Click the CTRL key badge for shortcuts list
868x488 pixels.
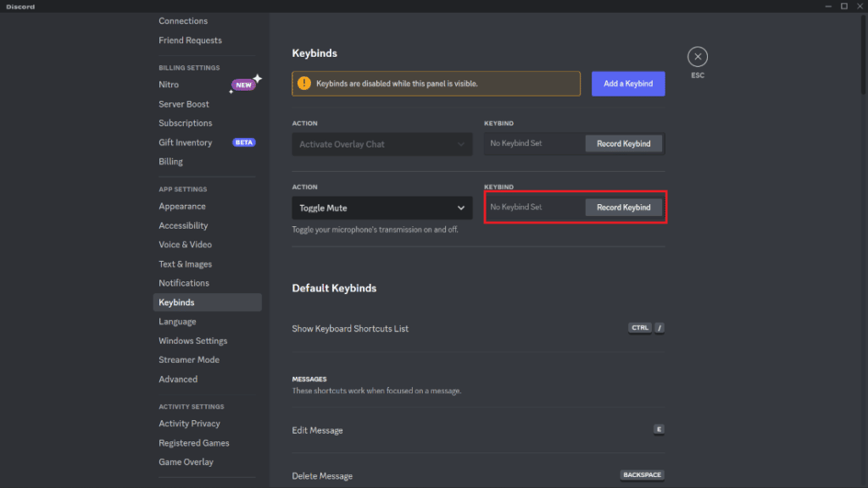tap(640, 328)
